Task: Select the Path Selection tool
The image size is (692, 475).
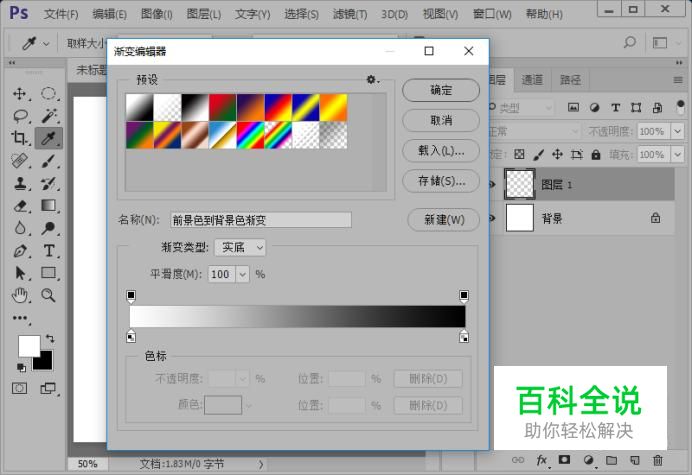Action: click(x=20, y=273)
